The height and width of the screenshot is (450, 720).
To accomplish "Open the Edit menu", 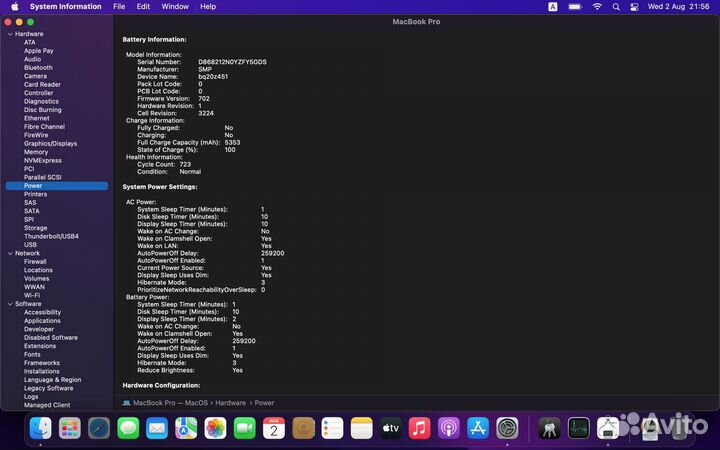I will click(x=143, y=6).
